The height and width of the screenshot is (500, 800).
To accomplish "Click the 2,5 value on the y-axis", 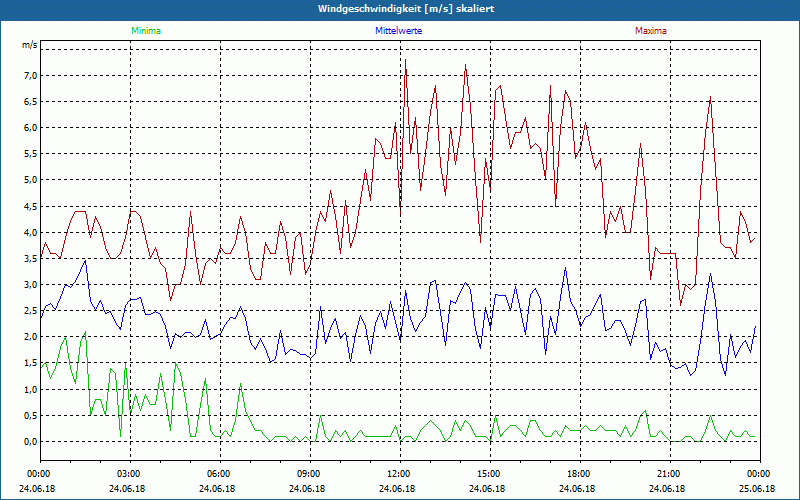I will coord(30,311).
